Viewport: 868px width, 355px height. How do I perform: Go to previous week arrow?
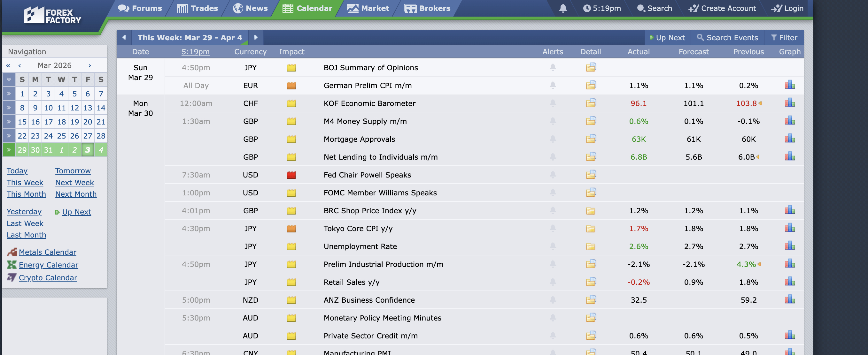pos(124,37)
